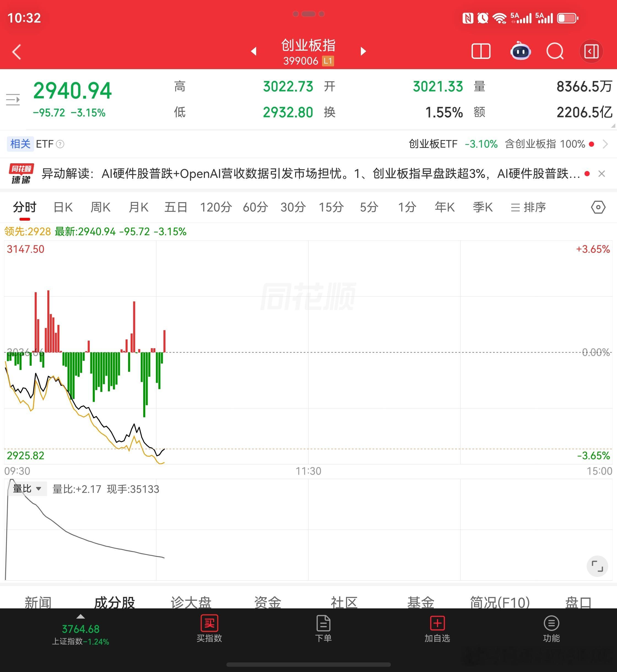Switch to 月K chart
Screen dimensions: 617x672
coord(138,207)
